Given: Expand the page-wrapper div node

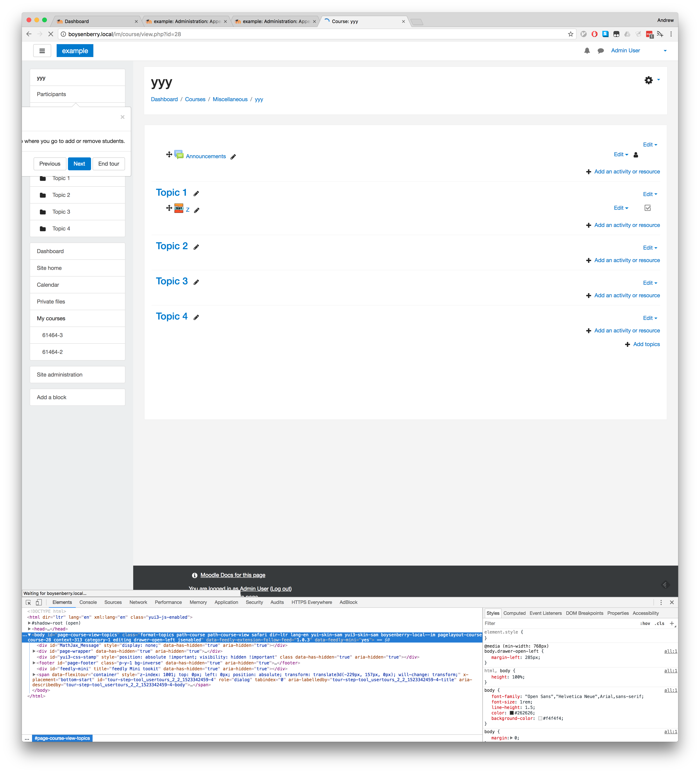Looking at the screenshot, I should pos(34,651).
